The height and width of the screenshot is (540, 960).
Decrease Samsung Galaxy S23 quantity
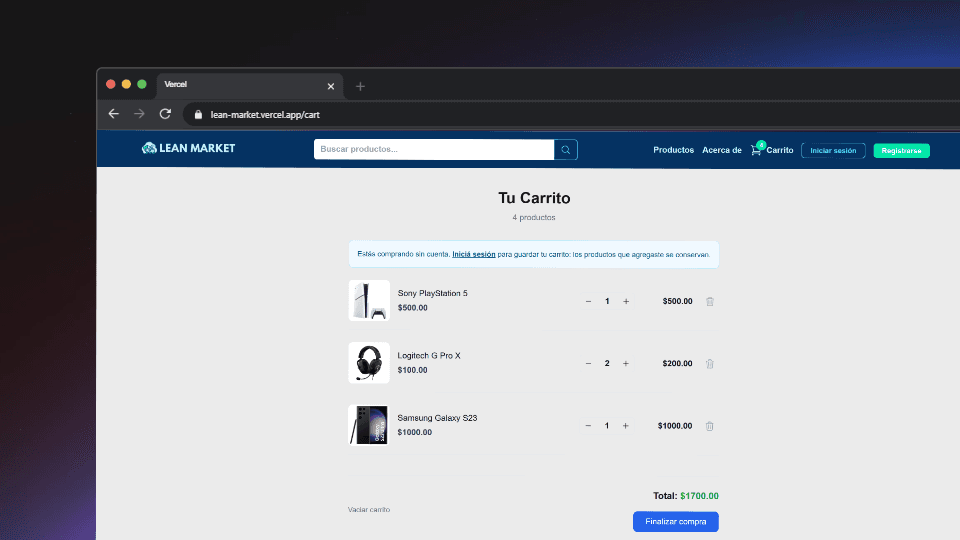(x=588, y=426)
